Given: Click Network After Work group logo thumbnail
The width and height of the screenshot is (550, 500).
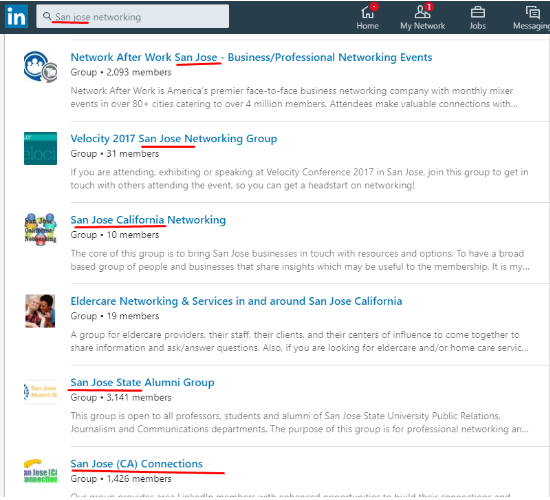Looking at the screenshot, I should point(40,67).
